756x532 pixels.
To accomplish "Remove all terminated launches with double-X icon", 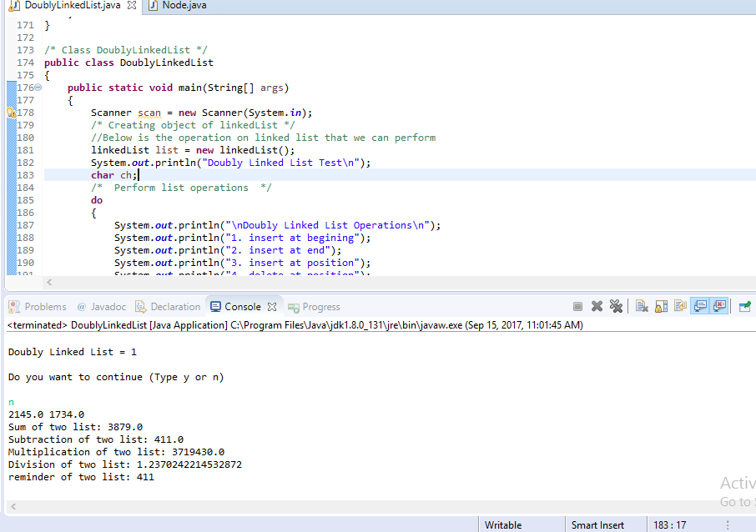I will click(x=616, y=307).
